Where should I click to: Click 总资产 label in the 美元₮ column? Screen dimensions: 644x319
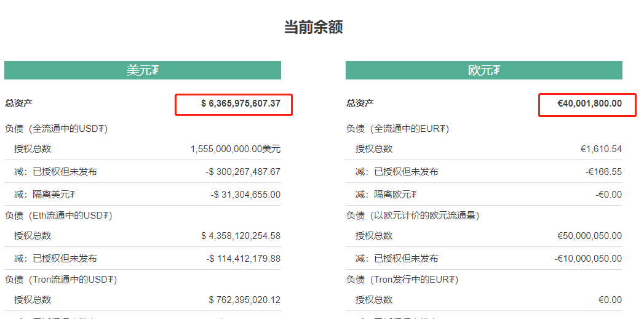18,103
